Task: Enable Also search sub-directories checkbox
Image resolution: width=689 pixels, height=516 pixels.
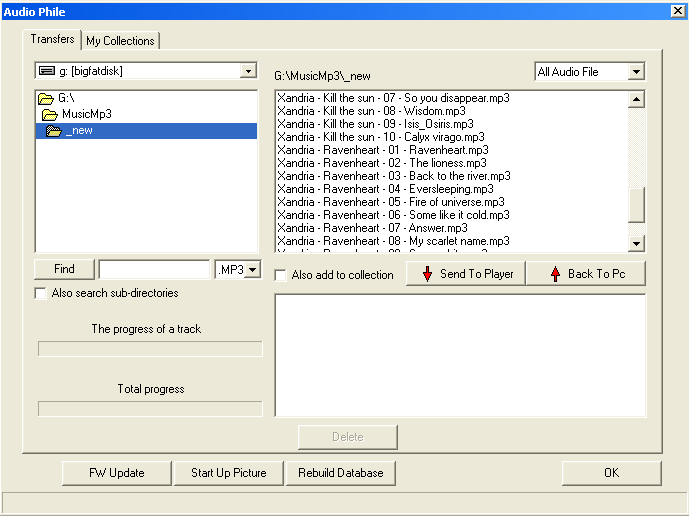Action: 40,294
